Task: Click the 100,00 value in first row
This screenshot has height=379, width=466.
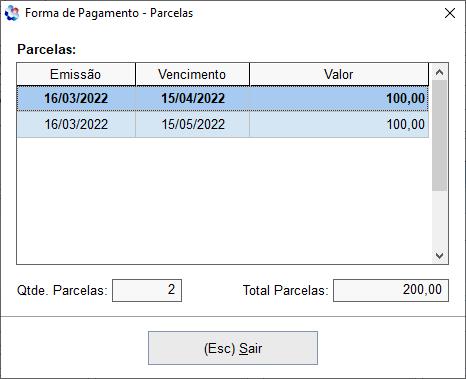Action: (406, 98)
